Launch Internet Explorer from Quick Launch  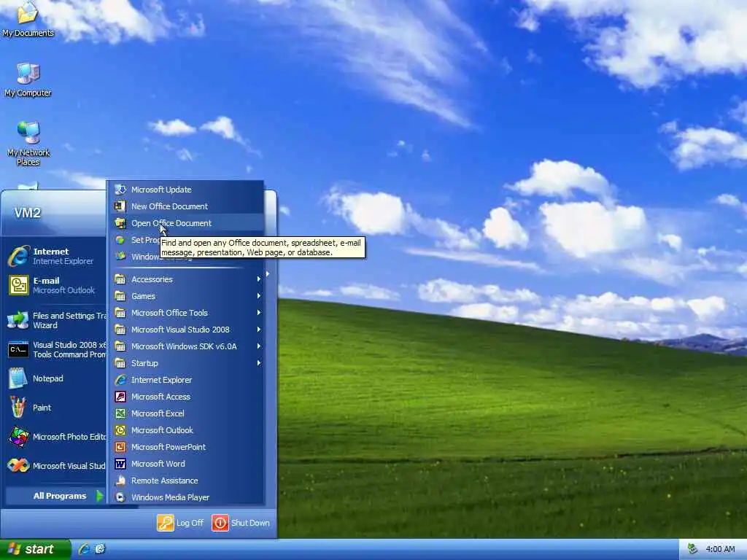85,549
